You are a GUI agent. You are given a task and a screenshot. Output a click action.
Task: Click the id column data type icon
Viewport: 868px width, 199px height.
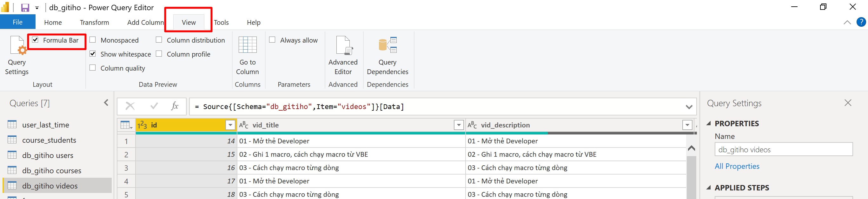(142, 125)
